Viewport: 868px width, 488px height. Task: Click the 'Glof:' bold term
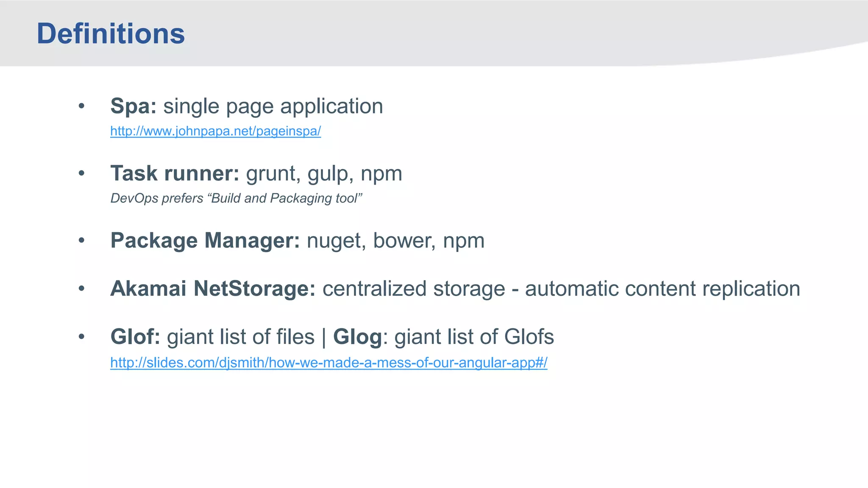(135, 337)
